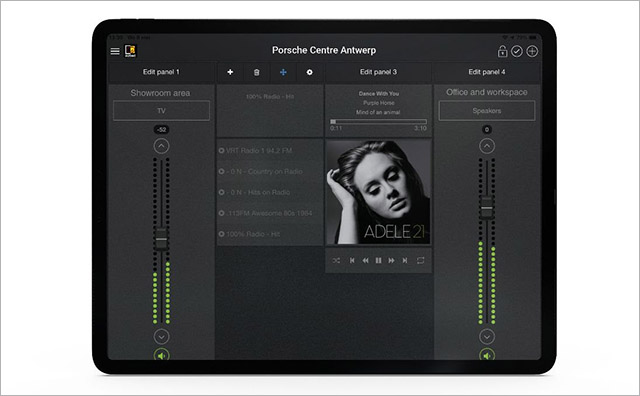Screen dimensions: 640x396
Task: Mute the Showroom area speaker
Action: [x=161, y=355]
